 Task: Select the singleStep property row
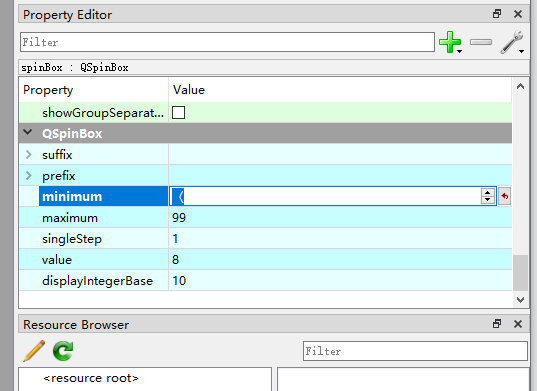pos(265,239)
